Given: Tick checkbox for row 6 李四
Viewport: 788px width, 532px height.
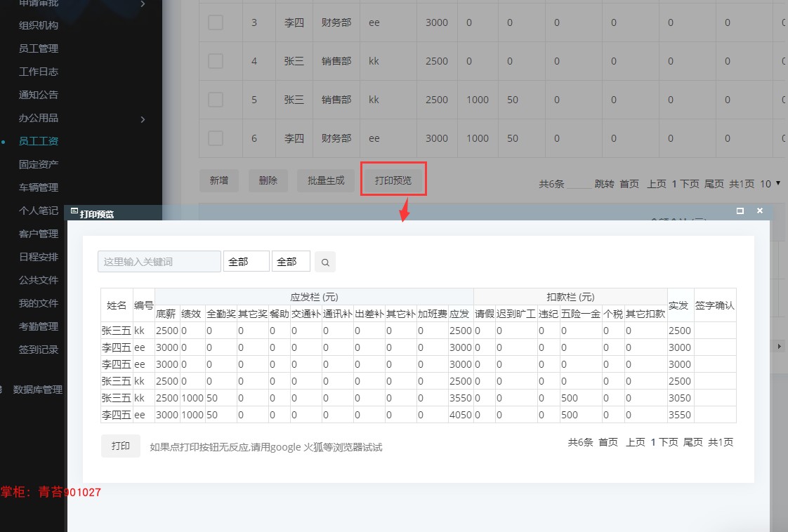Looking at the screenshot, I should [216, 138].
